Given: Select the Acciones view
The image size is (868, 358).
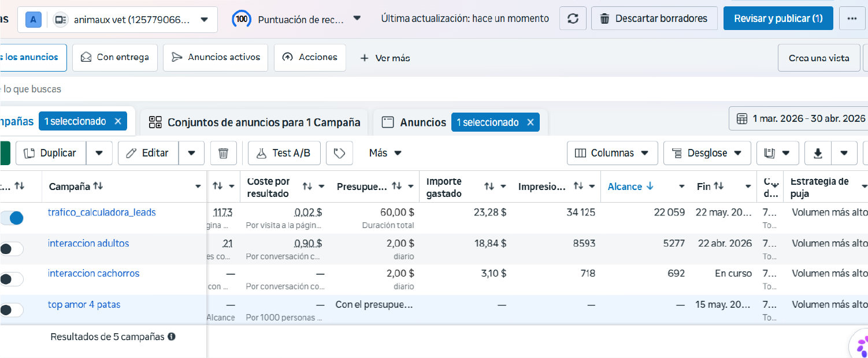Looking at the screenshot, I should [x=310, y=58].
